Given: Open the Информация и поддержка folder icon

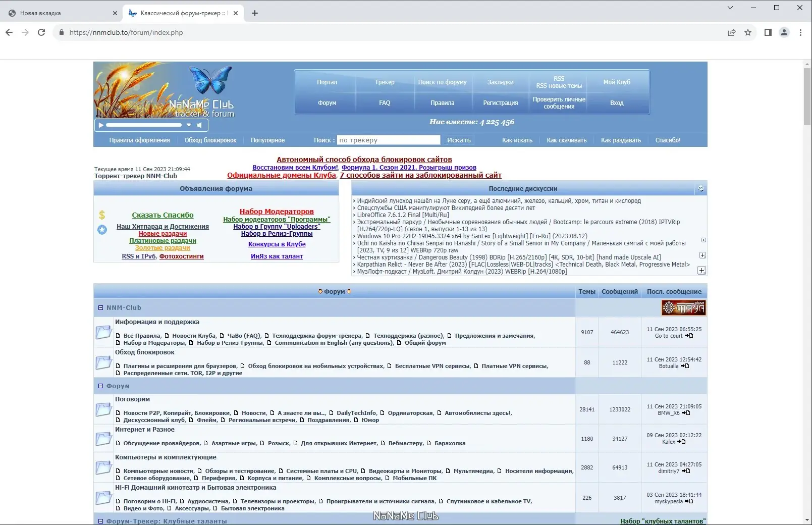Looking at the screenshot, I should (103, 332).
